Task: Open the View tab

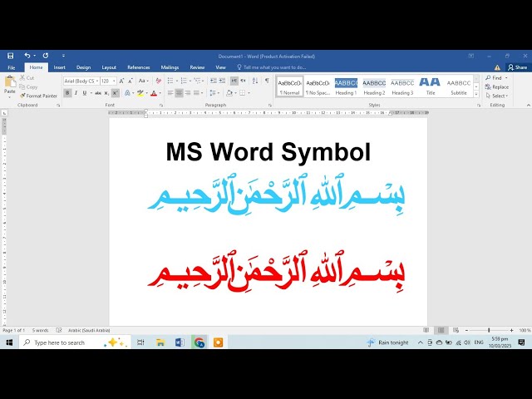Action: [220, 67]
